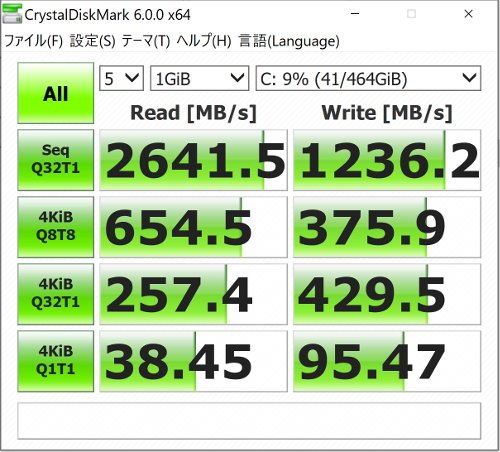Run all benchmarks with the All button
Screen dimensions: 500x452
(56, 93)
